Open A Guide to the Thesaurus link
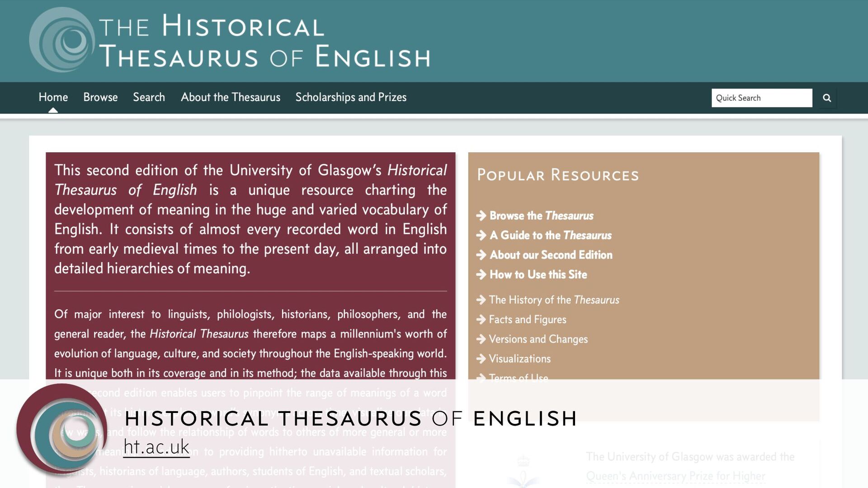868x488 pixels. click(x=551, y=235)
